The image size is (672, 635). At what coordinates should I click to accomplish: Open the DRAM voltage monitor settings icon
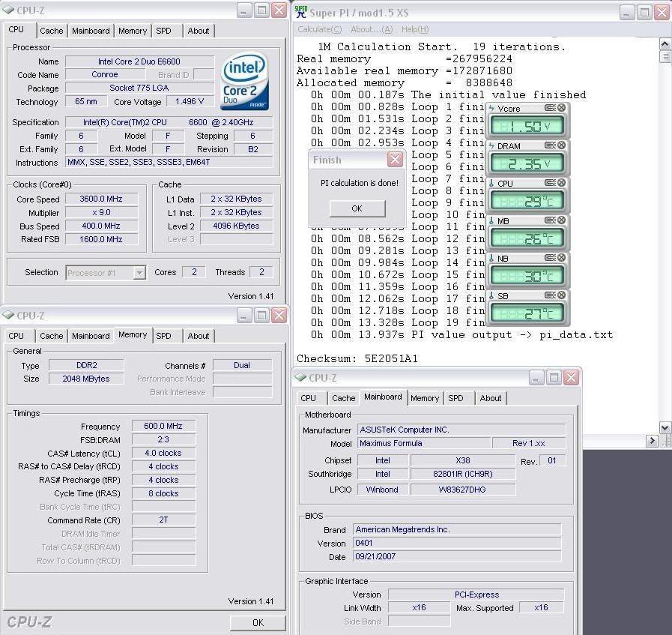[550, 145]
